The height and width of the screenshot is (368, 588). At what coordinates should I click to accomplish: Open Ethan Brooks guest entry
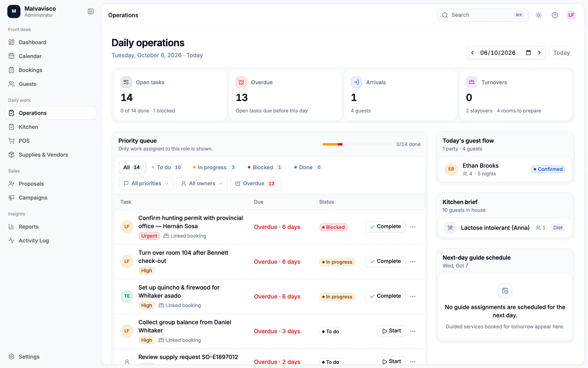click(x=505, y=169)
